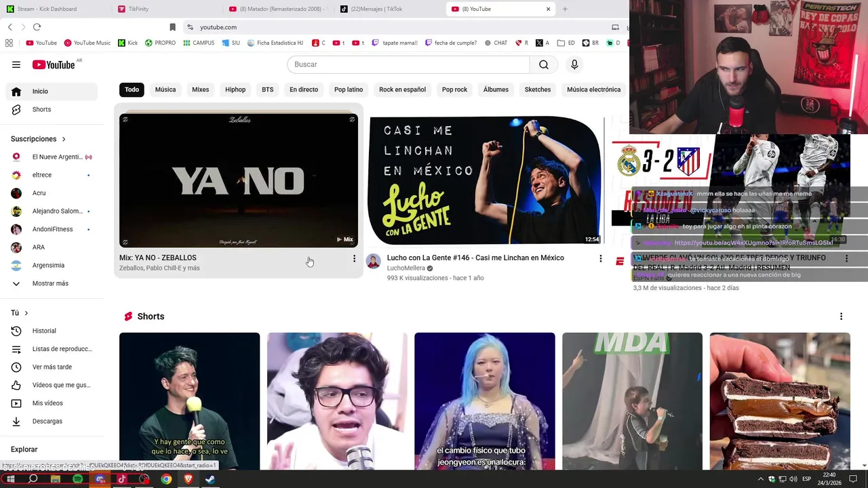Reload the page
Screen dimensions: 868x488
pyautogui.click(x=37, y=27)
